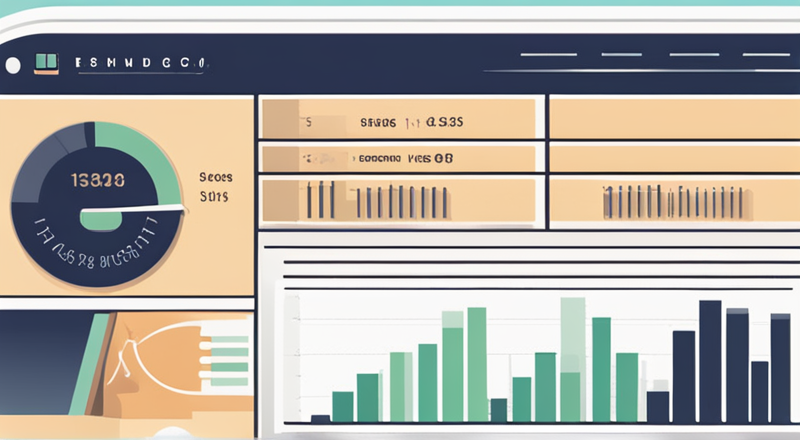Open the garbled header title text link
Screen dimensions: 800x440
141,63
